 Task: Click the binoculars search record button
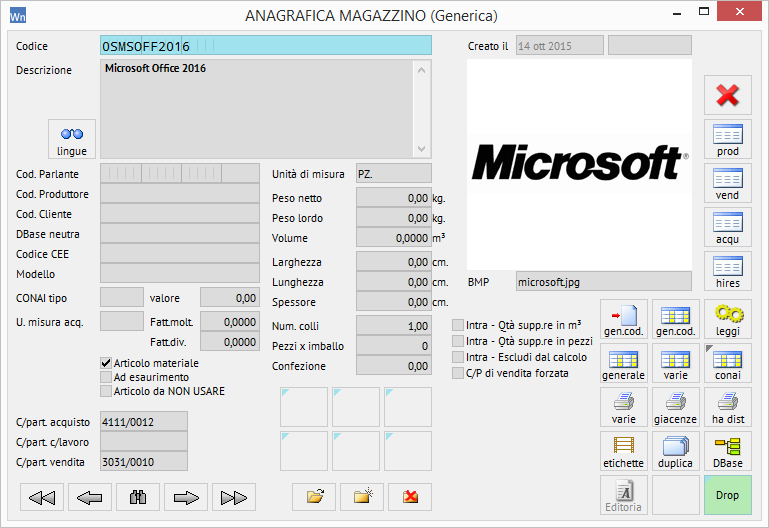138,497
